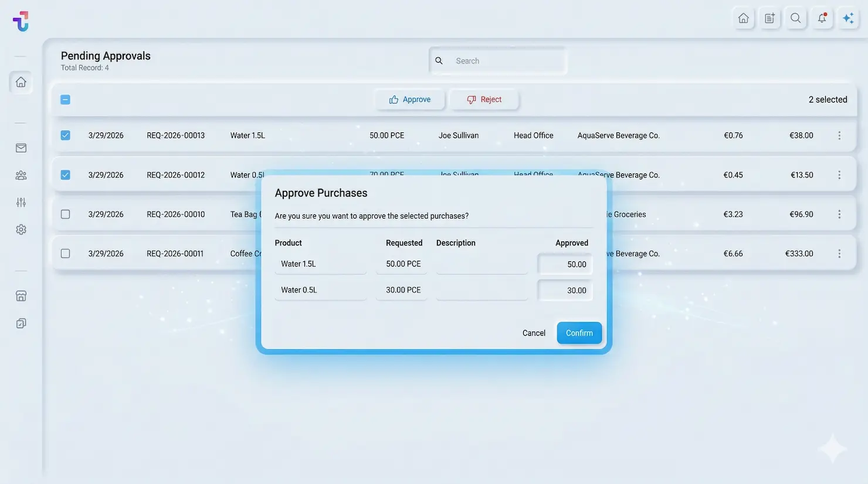Open the notifications bell

coord(822,18)
